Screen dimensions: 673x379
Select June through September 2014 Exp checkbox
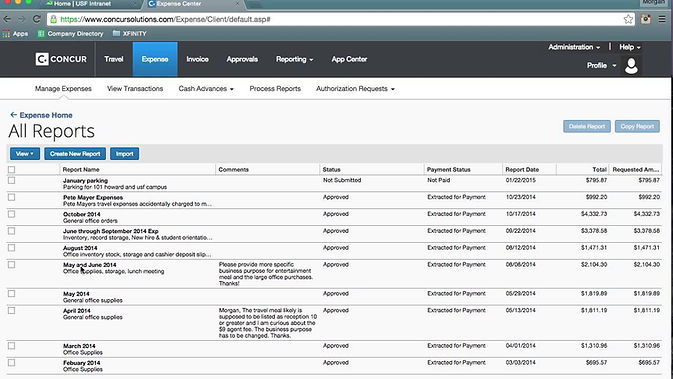click(x=12, y=231)
